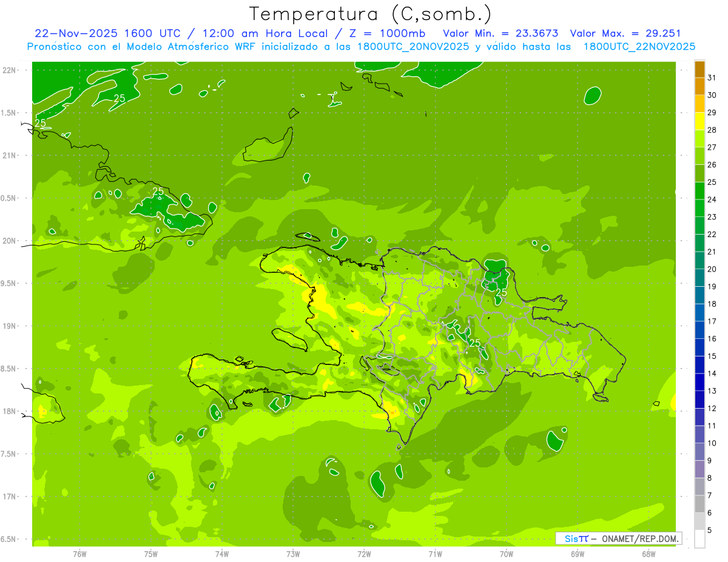
Task: Click the "76W" longitude label
Action: pyautogui.click(x=79, y=554)
